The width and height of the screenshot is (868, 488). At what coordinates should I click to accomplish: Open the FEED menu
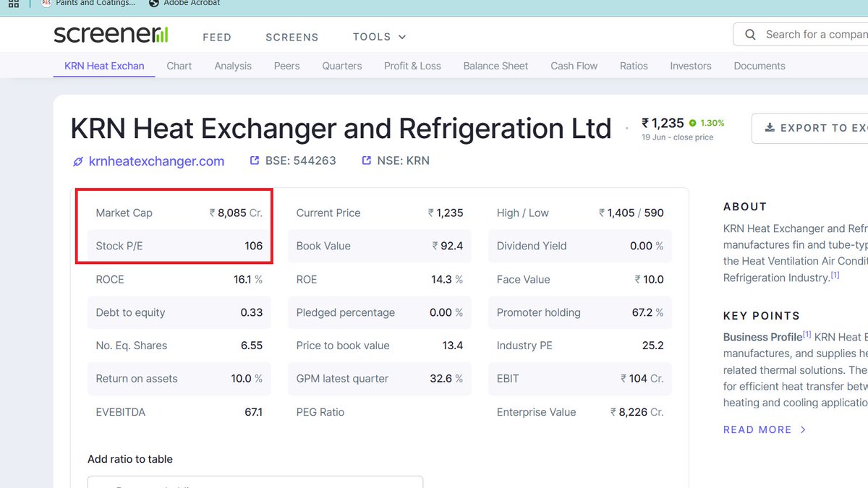[x=217, y=37]
